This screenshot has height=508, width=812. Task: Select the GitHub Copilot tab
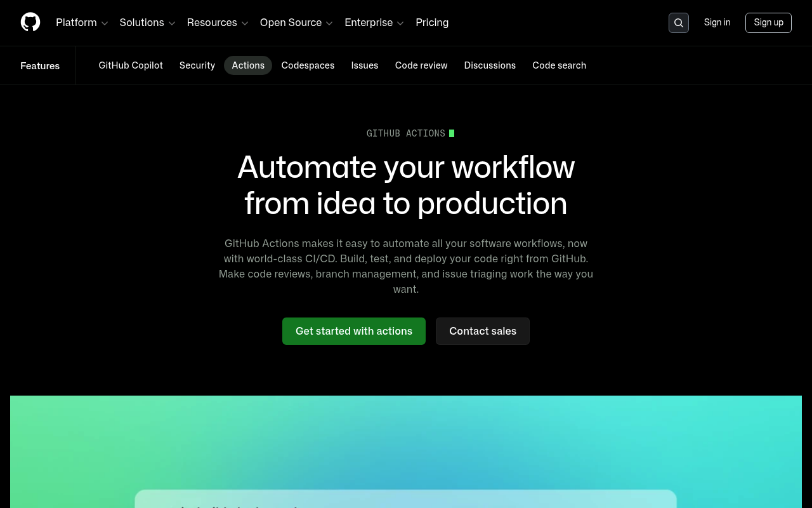(131, 65)
